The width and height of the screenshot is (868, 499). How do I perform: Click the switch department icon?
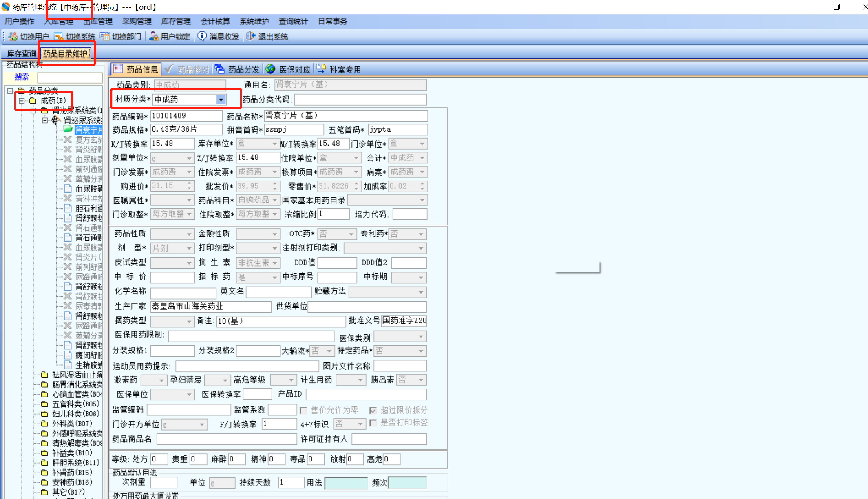105,37
